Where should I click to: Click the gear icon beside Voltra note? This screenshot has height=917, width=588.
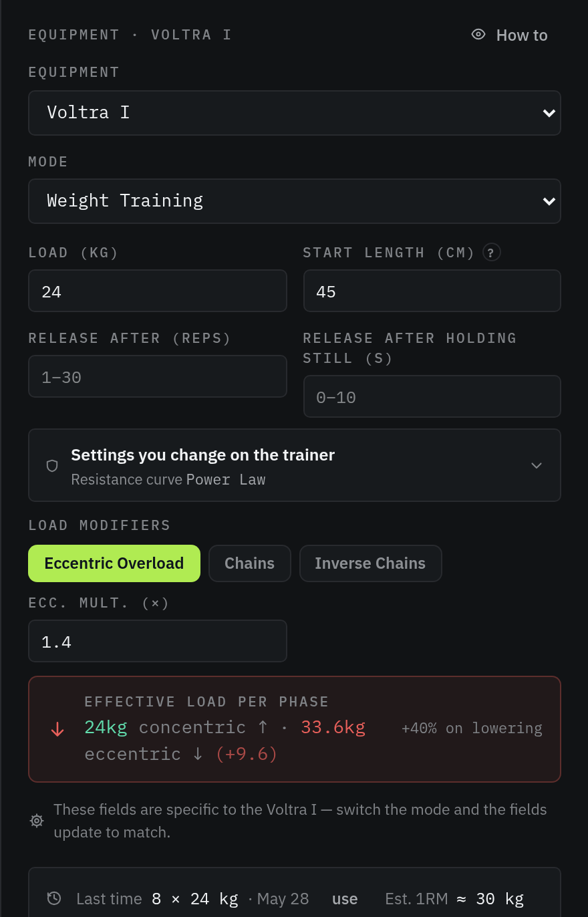[x=37, y=821]
